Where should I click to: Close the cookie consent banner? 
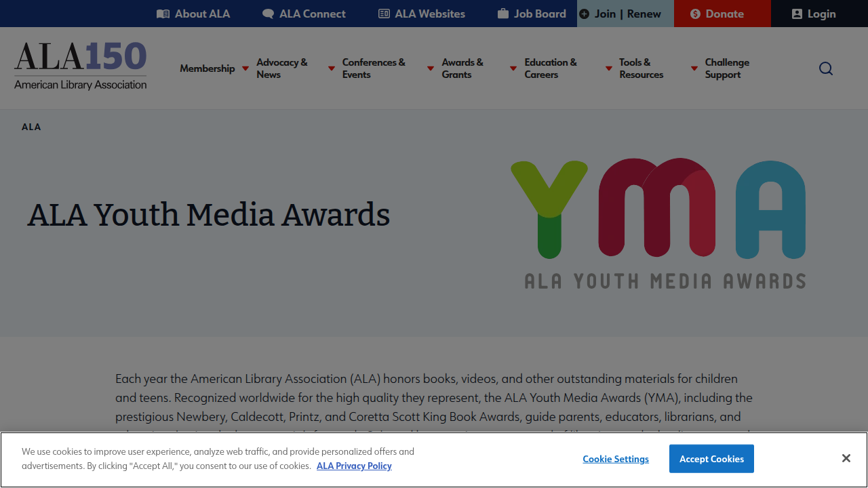(x=846, y=459)
